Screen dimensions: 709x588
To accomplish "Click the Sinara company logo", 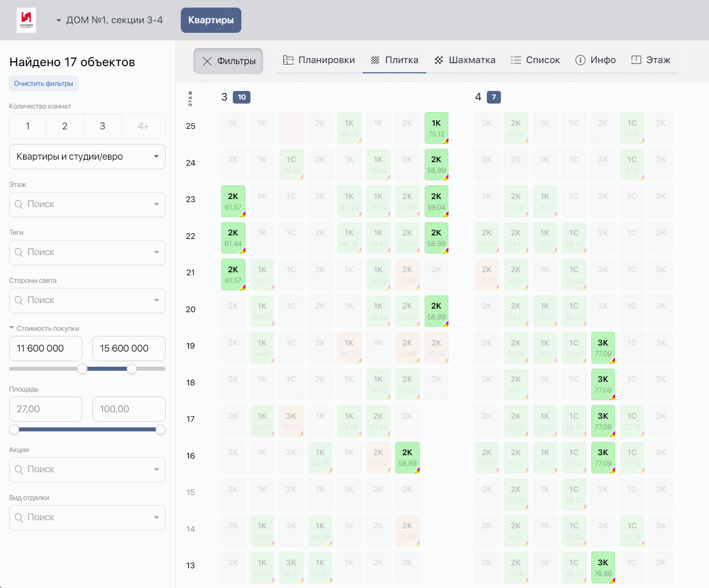I will pyautogui.click(x=26, y=20).
